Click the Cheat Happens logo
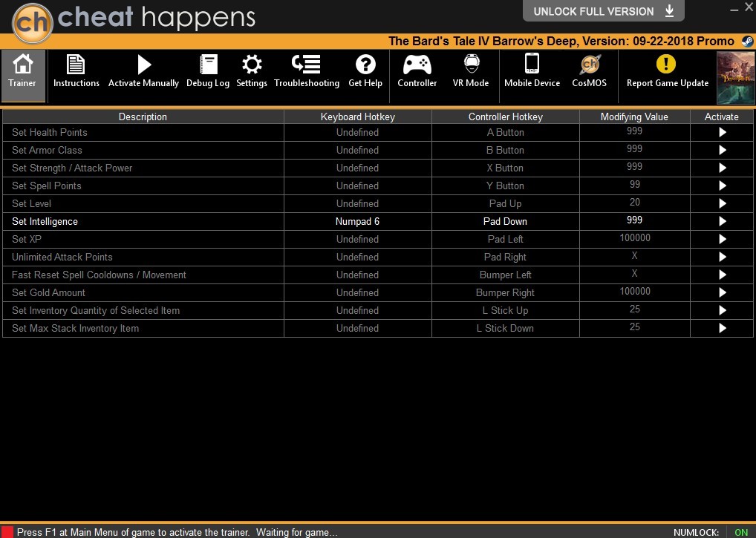Viewport: 756px width, 538px height. tap(32, 23)
